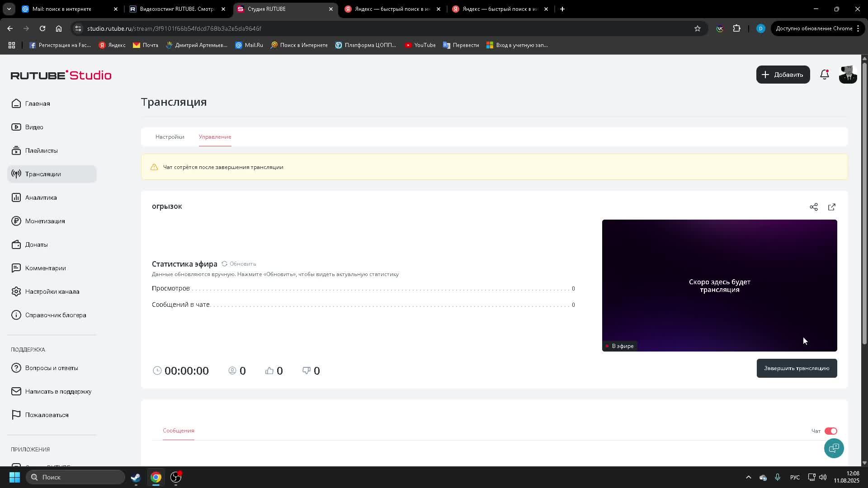Toggle the Чат switch off
This screenshot has width=868, height=488.
[830, 431]
